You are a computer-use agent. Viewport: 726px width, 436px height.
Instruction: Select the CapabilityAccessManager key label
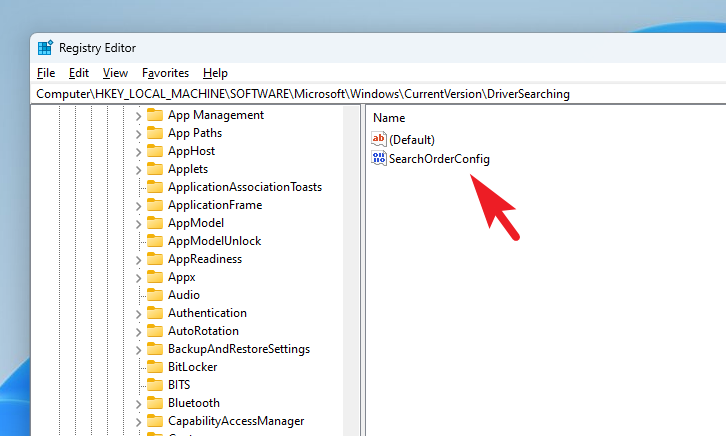pyautogui.click(x=236, y=421)
